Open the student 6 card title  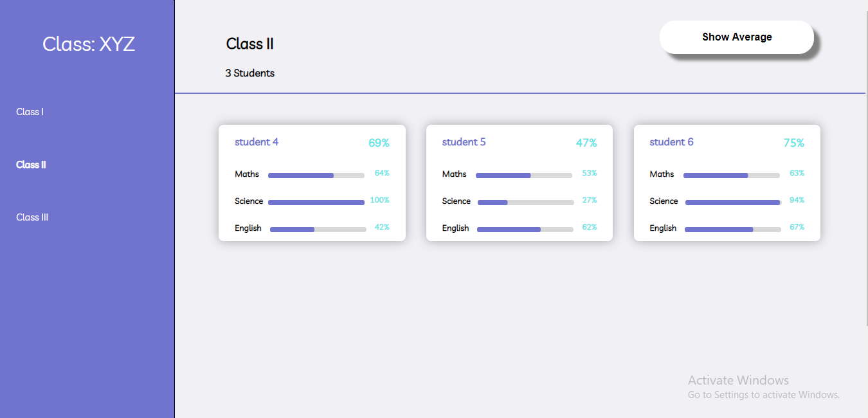[671, 141]
